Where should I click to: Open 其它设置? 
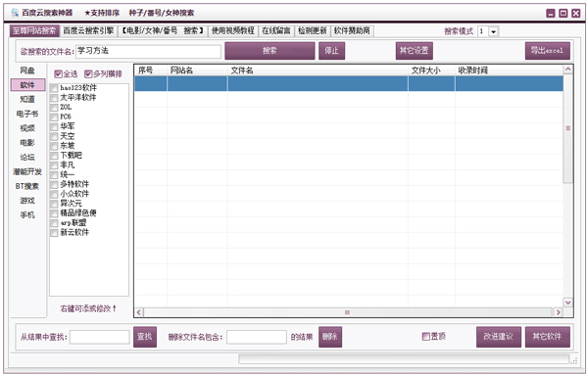(x=414, y=51)
